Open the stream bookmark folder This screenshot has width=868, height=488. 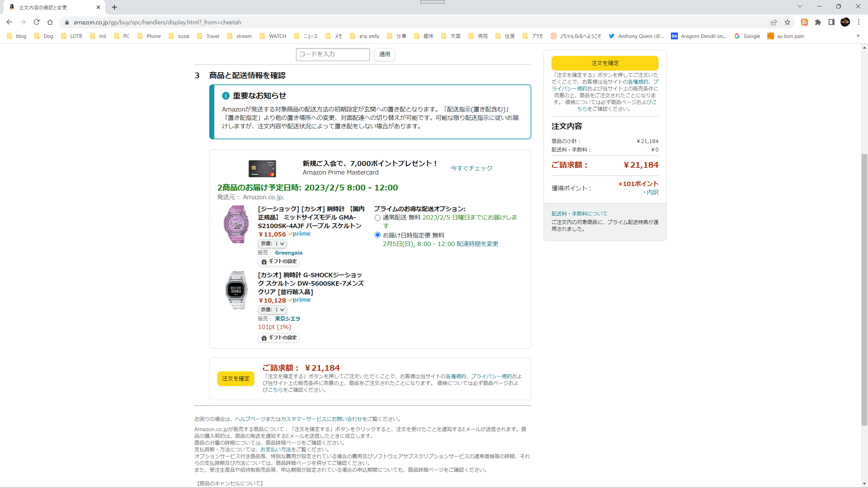[240, 36]
